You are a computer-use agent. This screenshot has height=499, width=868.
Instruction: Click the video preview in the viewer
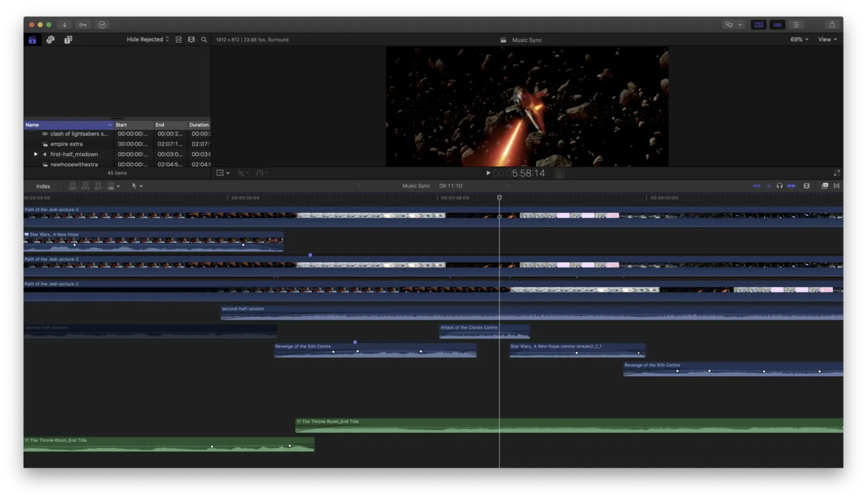point(527,107)
